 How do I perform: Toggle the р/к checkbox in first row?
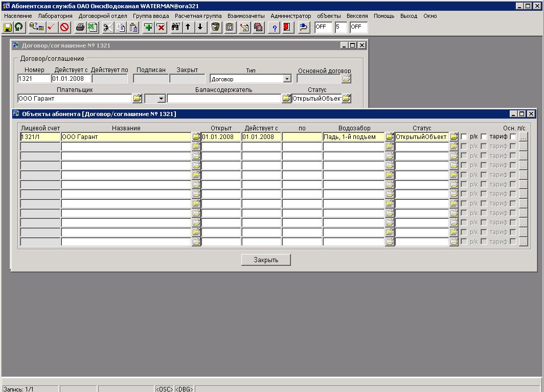(464, 137)
